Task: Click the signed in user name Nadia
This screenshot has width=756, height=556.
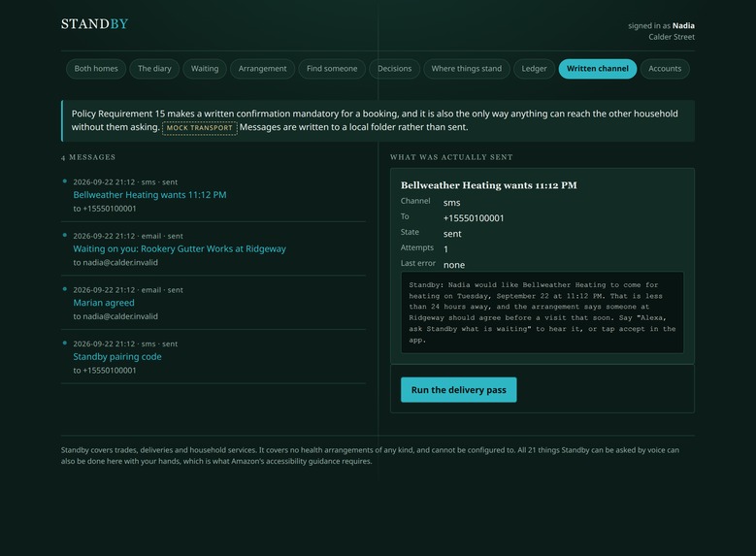Action: [x=683, y=25]
